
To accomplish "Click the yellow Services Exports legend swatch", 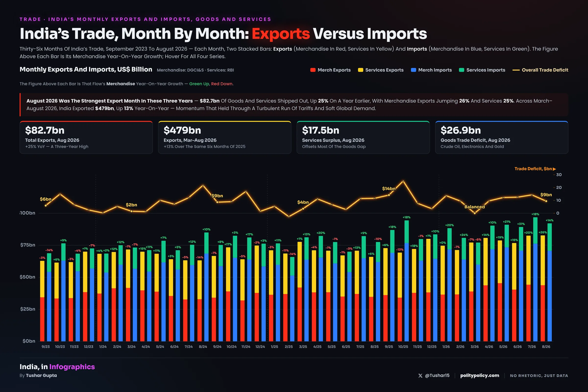I will pyautogui.click(x=360, y=70).
